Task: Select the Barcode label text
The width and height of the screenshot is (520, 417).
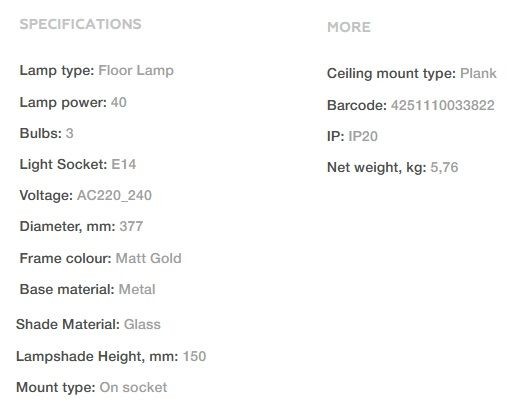Action: tap(357, 105)
